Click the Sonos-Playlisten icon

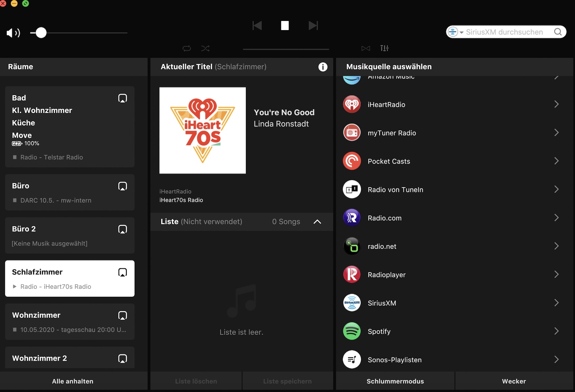352,360
